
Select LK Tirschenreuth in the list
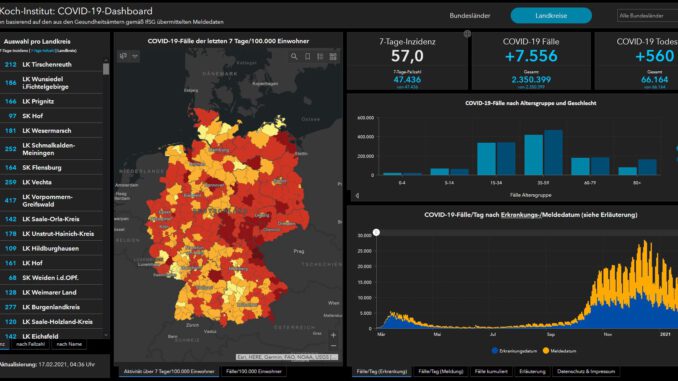coord(51,64)
